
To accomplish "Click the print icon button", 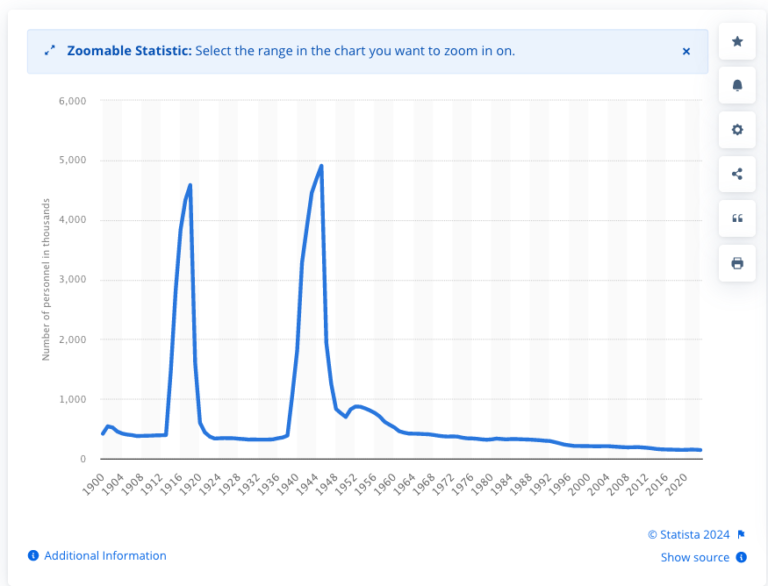I will 737,263.
